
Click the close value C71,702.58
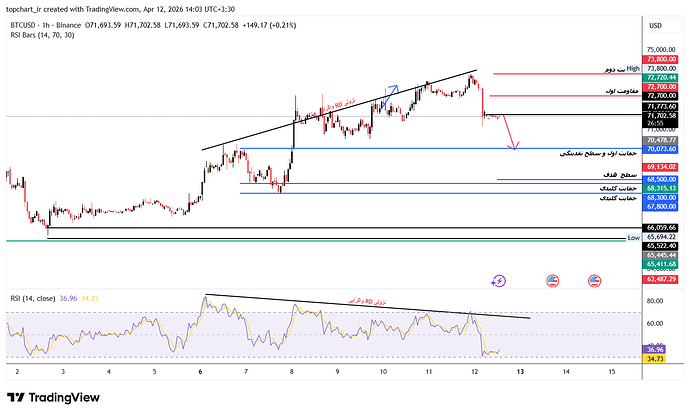point(221,25)
